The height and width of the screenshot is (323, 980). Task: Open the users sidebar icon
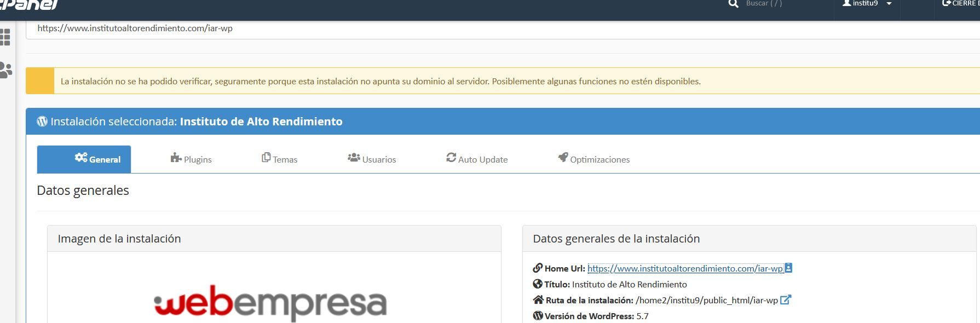[6, 70]
